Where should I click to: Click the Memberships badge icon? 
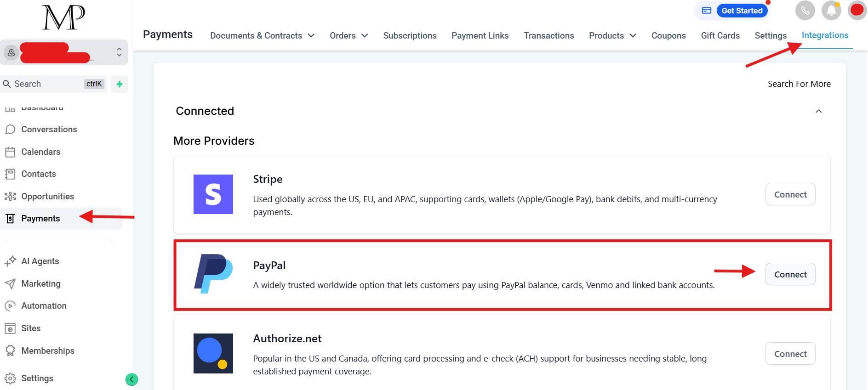10,351
